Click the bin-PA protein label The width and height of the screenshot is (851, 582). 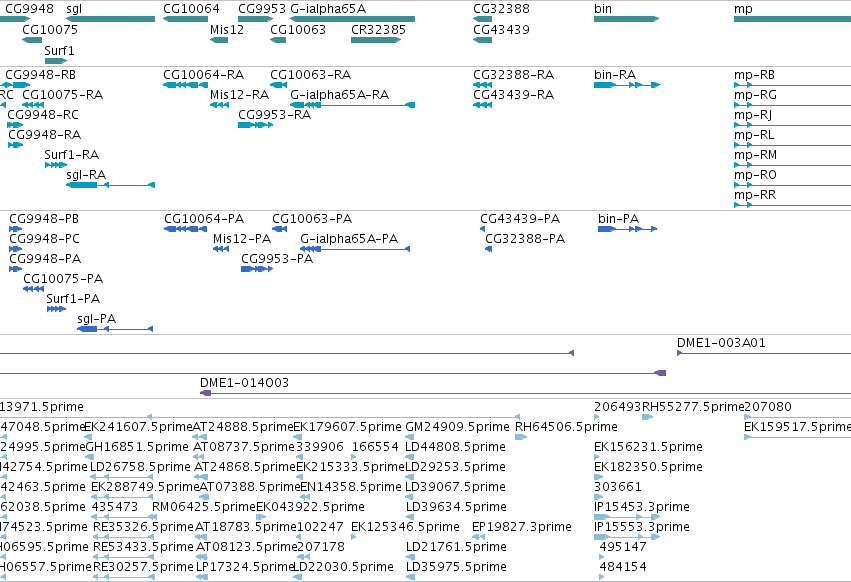pos(619,219)
